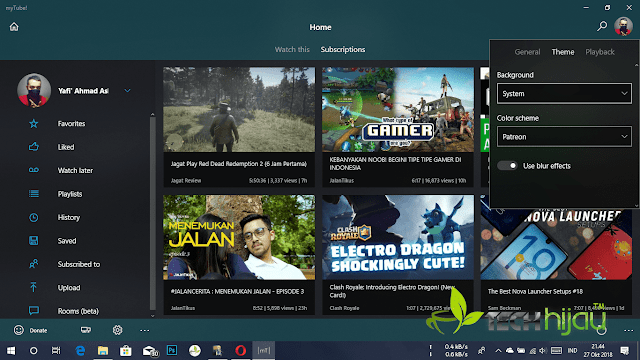Open Microsoft Store from taskbar

click(126, 351)
